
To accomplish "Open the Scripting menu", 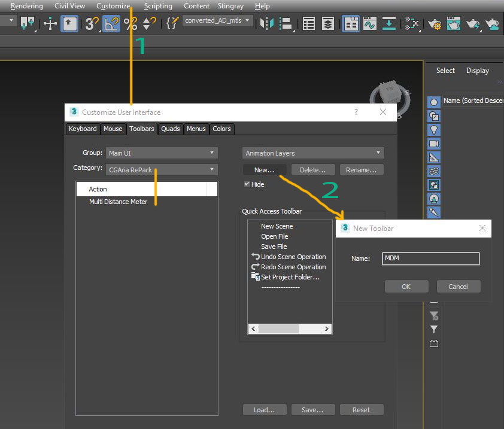I will 158,6.
